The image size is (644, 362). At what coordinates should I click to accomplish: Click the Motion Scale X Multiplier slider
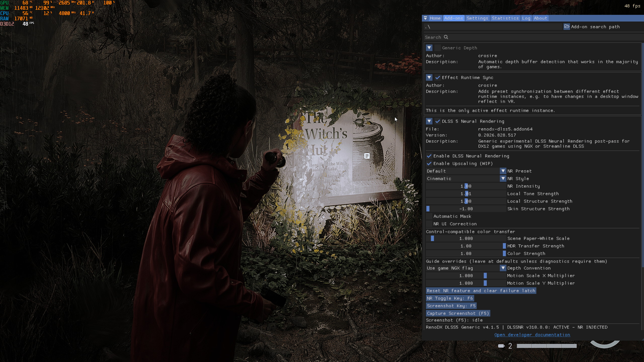(466, 276)
